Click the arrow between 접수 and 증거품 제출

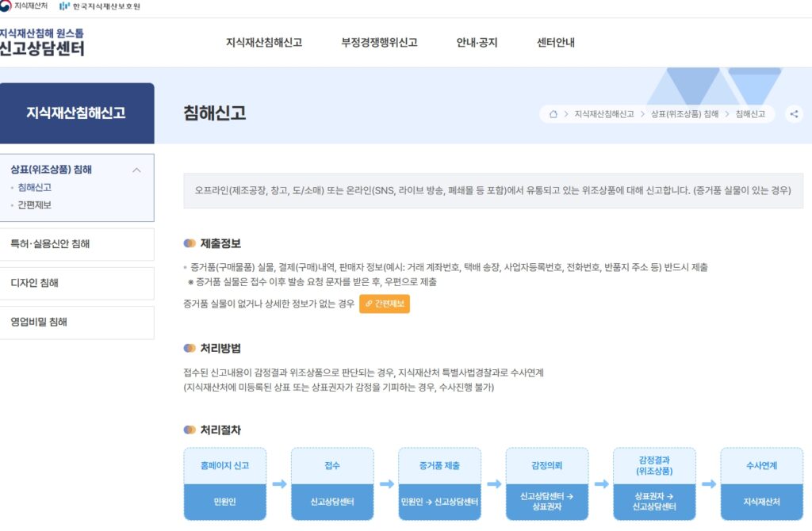coord(386,484)
